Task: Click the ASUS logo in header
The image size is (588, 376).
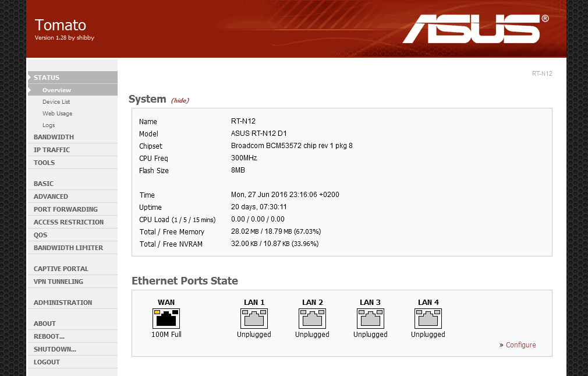Action: pos(476,29)
